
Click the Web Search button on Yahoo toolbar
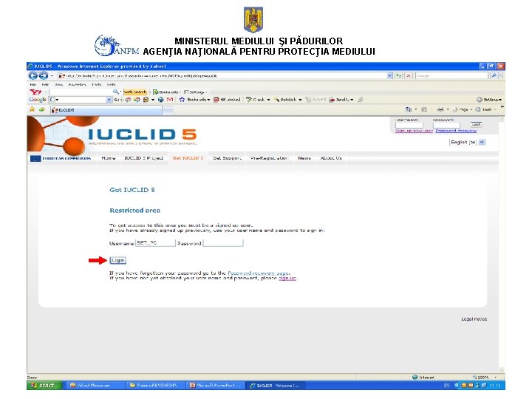(135, 92)
